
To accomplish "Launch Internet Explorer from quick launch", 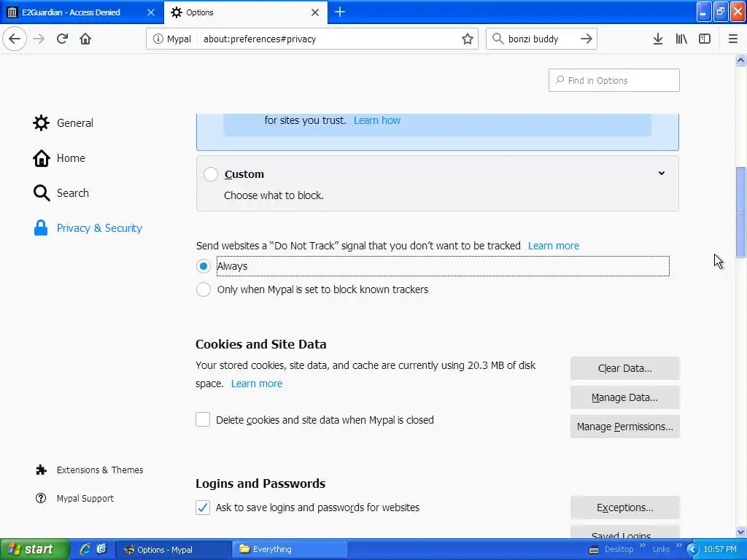I will pyautogui.click(x=85, y=549).
